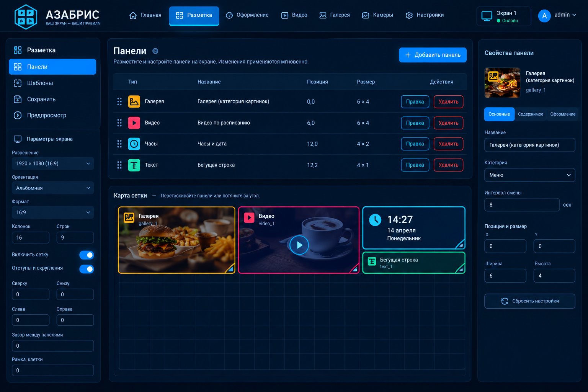588x392 pixels.
Task: Open the Камеры top menu item
Action: coord(377,15)
